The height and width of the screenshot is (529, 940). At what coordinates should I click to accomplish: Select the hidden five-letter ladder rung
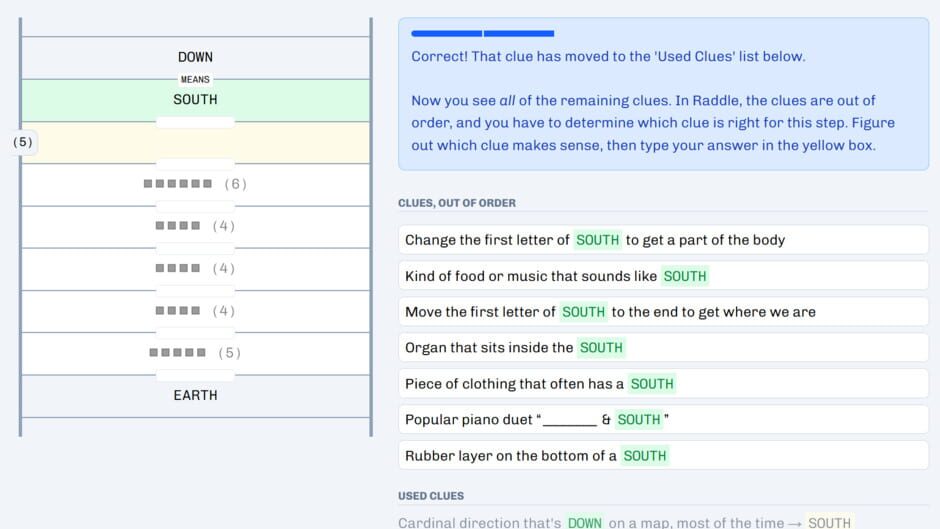pos(195,353)
